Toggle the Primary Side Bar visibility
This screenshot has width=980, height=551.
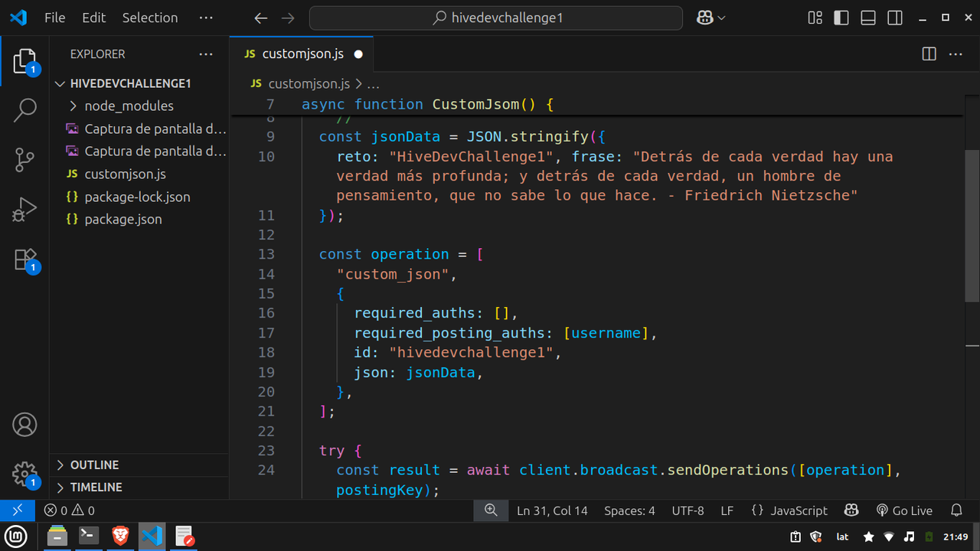(x=841, y=18)
